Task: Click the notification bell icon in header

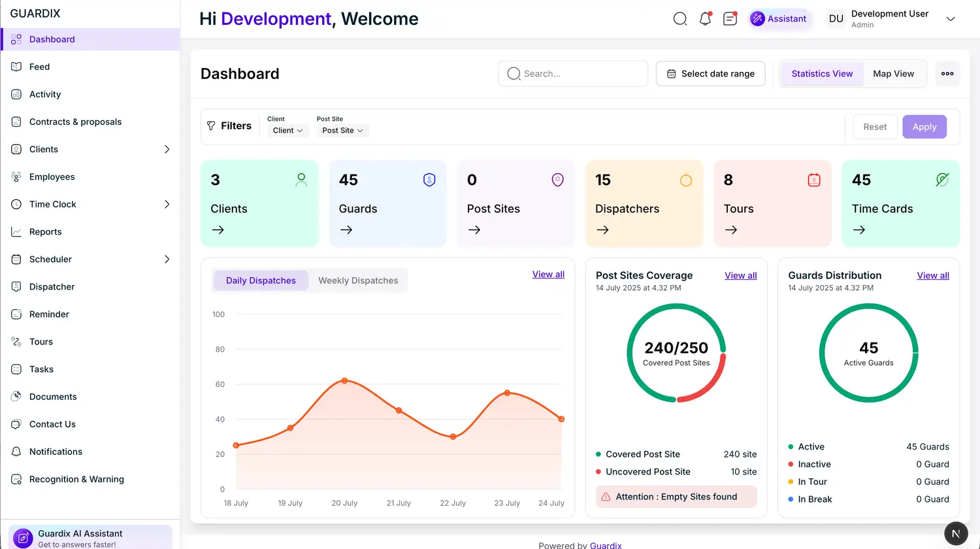Action: point(705,19)
